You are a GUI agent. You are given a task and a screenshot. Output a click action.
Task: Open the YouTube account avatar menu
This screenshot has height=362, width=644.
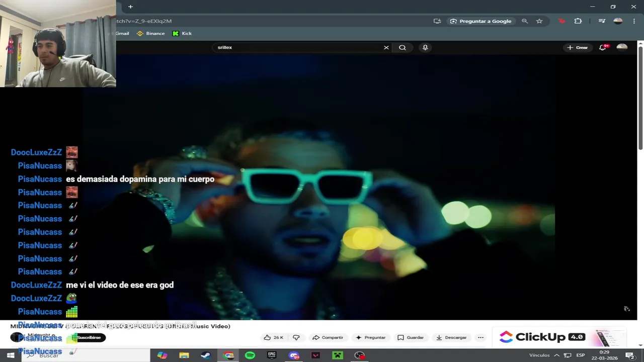(x=622, y=47)
